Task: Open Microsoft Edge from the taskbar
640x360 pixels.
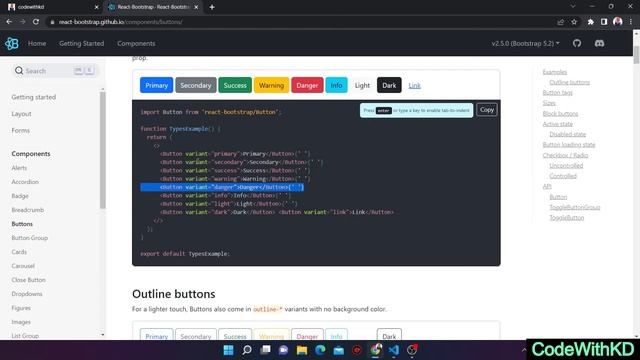Action: [320, 350]
